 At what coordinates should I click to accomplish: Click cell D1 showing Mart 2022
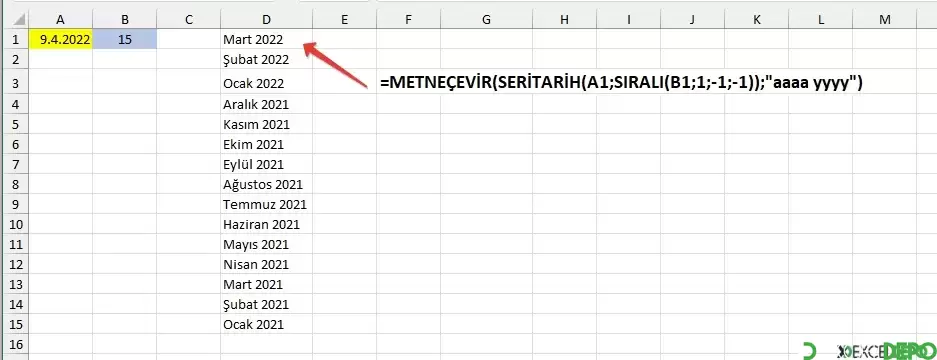click(x=266, y=39)
